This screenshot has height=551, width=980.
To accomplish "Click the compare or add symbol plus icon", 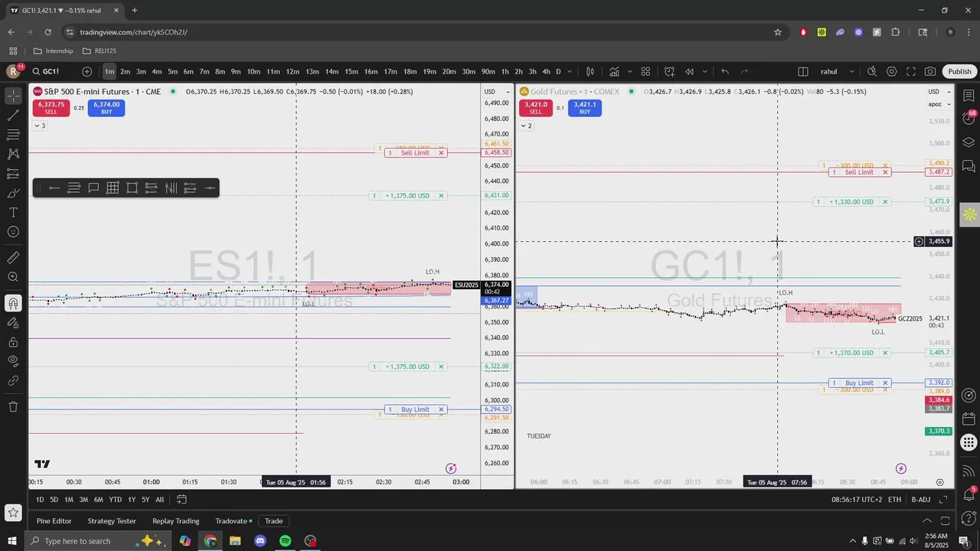I will point(87,71).
